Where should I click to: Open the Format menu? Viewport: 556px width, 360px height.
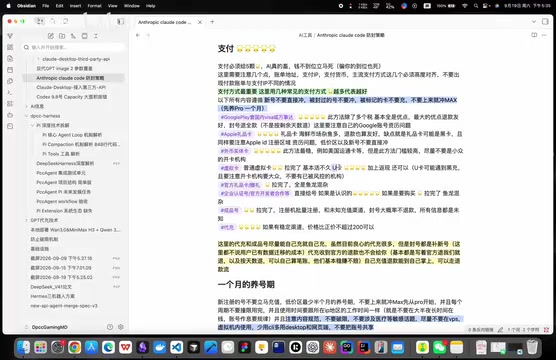(x=94, y=6)
